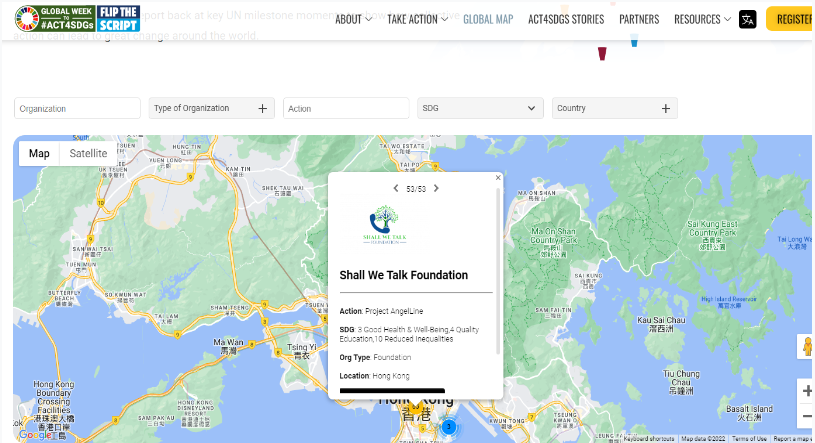The image size is (815, 443).
Task: Expand the Country filter
Action: (615, 108)
